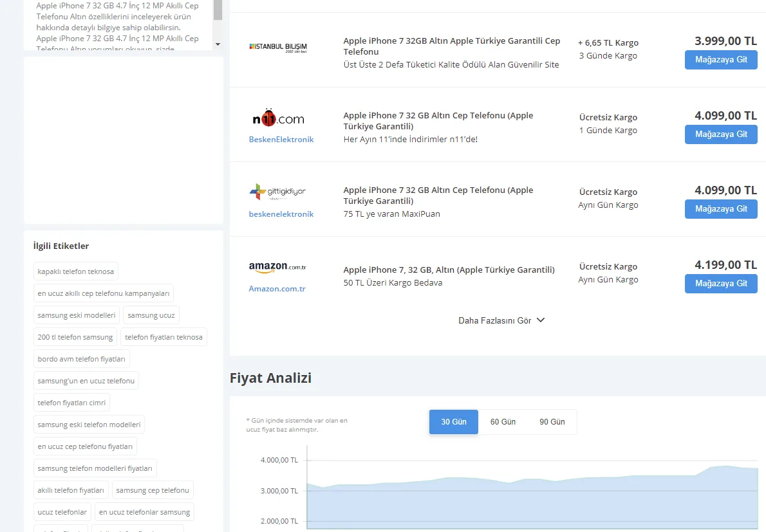
Task: Click '50 TL Üzeri Kargo Bedava' text
Action: click(393, 283)
